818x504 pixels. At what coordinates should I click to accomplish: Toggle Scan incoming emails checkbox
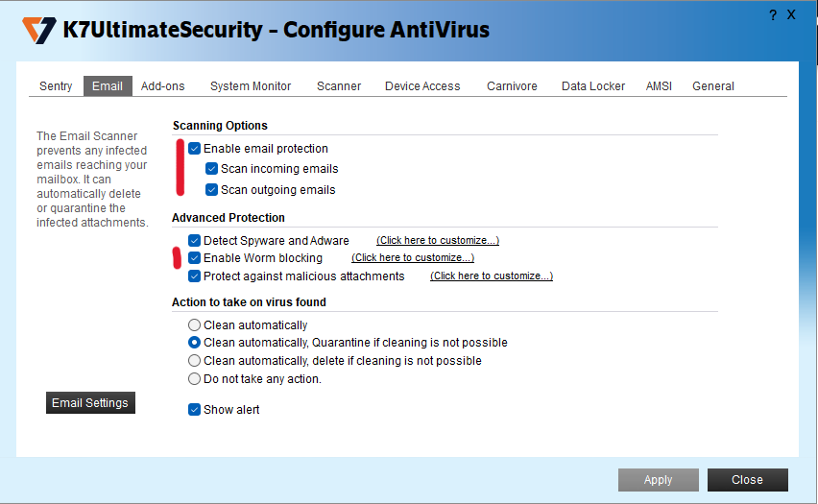point(212,169)
